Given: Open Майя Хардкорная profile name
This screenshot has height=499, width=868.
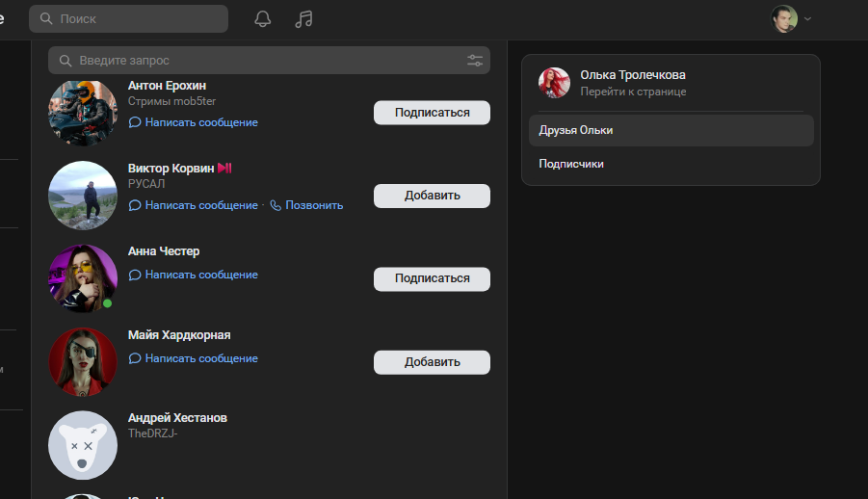Looking at the screenshot, I should (x=179, y=335).
